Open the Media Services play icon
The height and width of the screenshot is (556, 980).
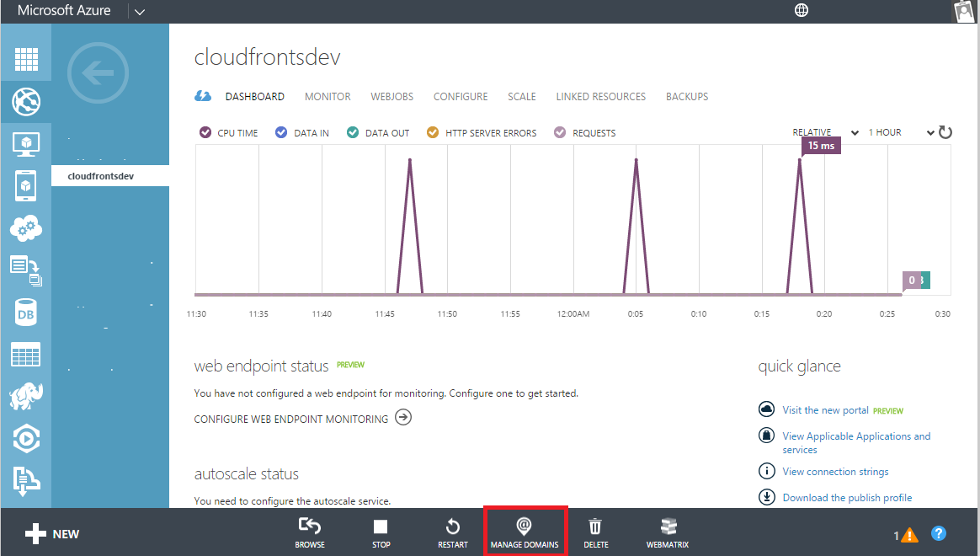(26, 438)
